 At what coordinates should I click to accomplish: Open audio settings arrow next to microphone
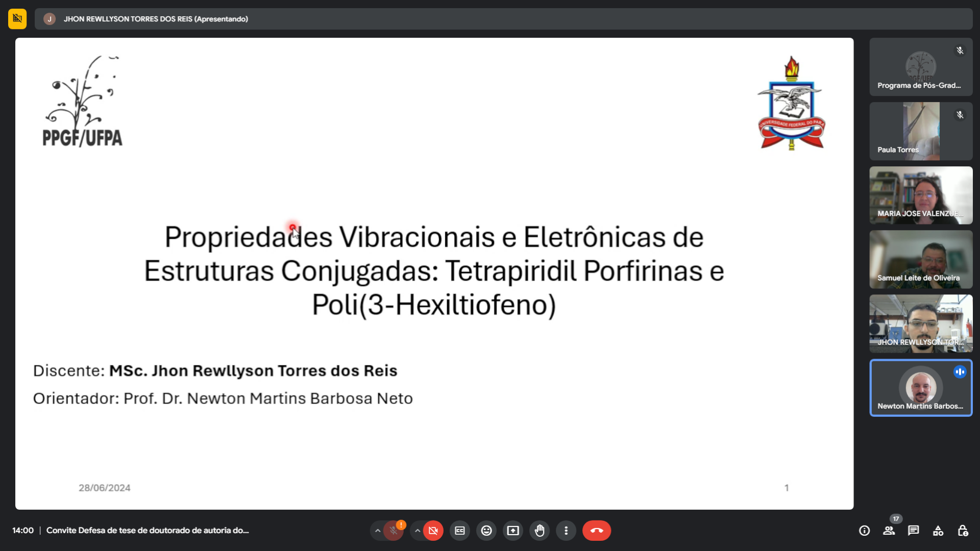(x=378, y=531)
